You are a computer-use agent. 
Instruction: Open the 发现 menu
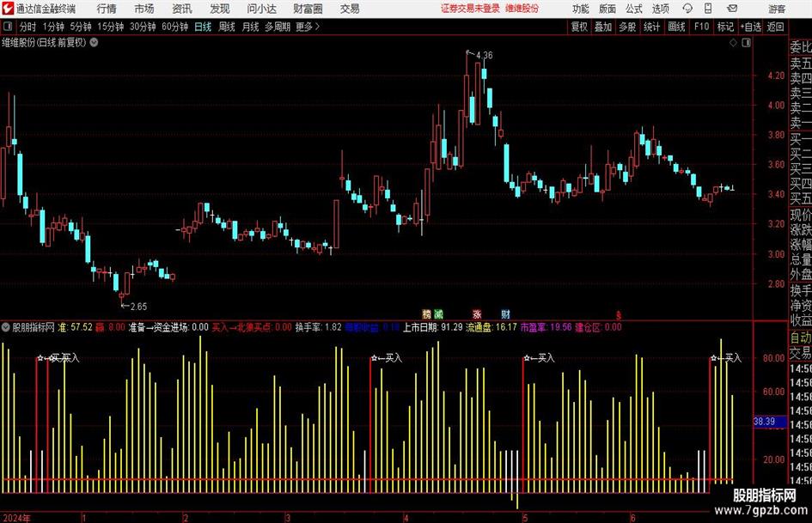pos(220,9)
